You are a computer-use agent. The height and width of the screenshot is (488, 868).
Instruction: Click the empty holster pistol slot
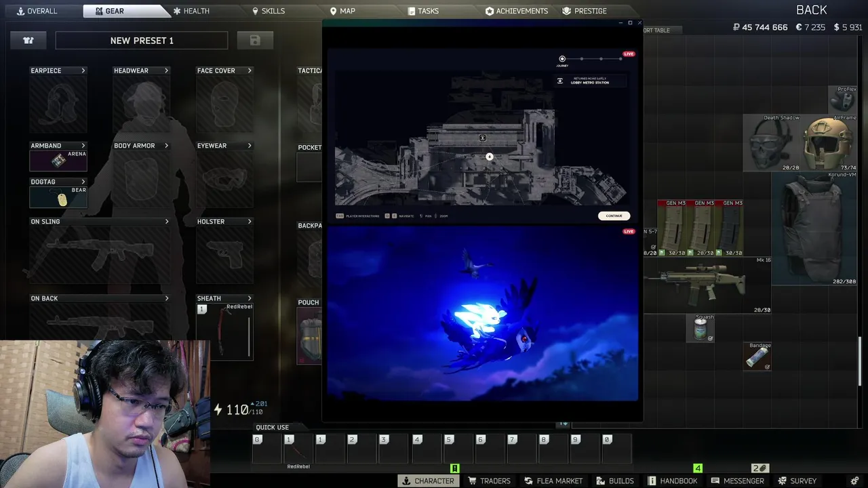pos(225,255)
